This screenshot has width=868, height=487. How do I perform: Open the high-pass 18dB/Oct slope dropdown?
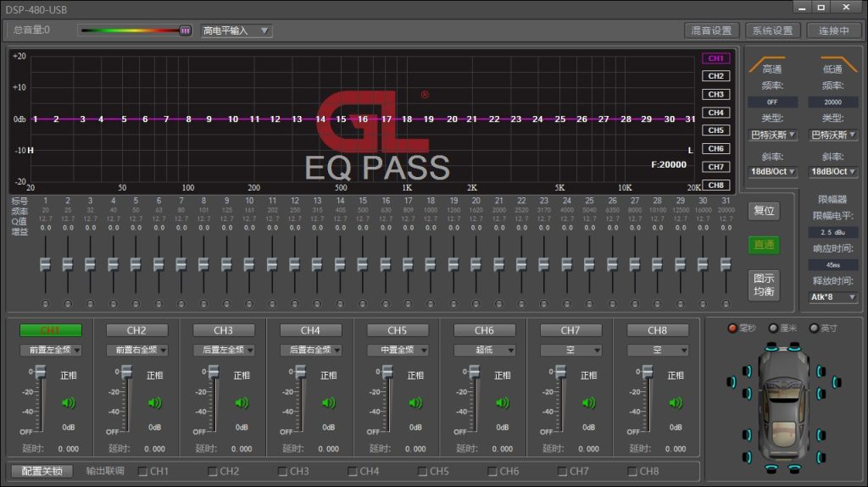point(773,172)
